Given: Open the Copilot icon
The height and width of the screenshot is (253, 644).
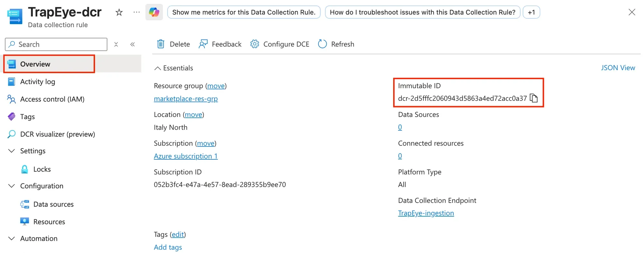Looking at the screenshot, I should (x=154, y=12).
